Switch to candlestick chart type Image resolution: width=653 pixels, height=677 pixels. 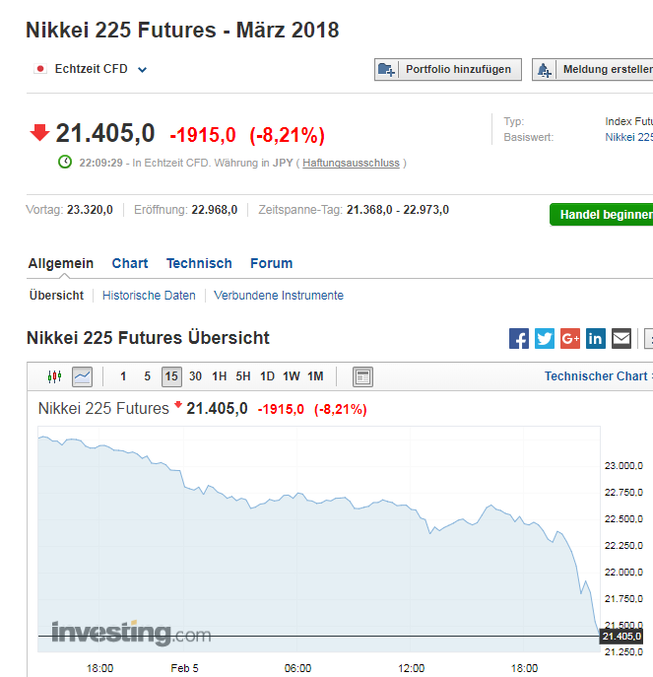click(55, 377)
